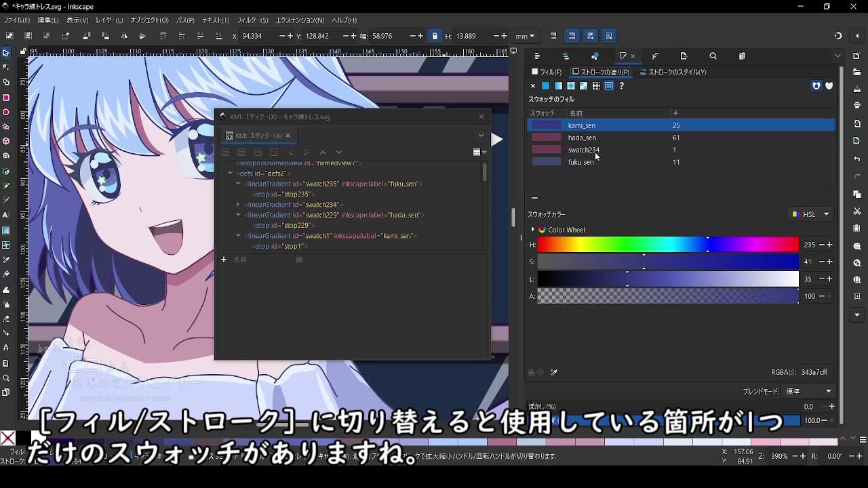Screen dimensions: 868x488
Task: Click the lightness L slider bar
Action: (x=668, y=279)
